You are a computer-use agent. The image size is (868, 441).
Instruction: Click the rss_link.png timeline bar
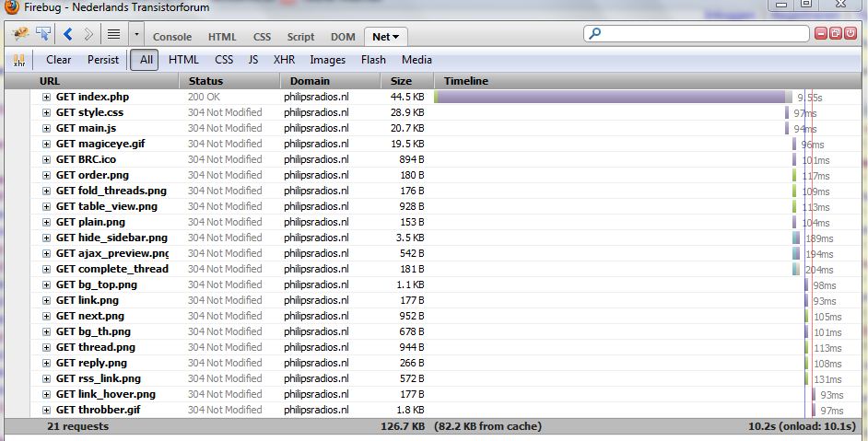(806, 379)
